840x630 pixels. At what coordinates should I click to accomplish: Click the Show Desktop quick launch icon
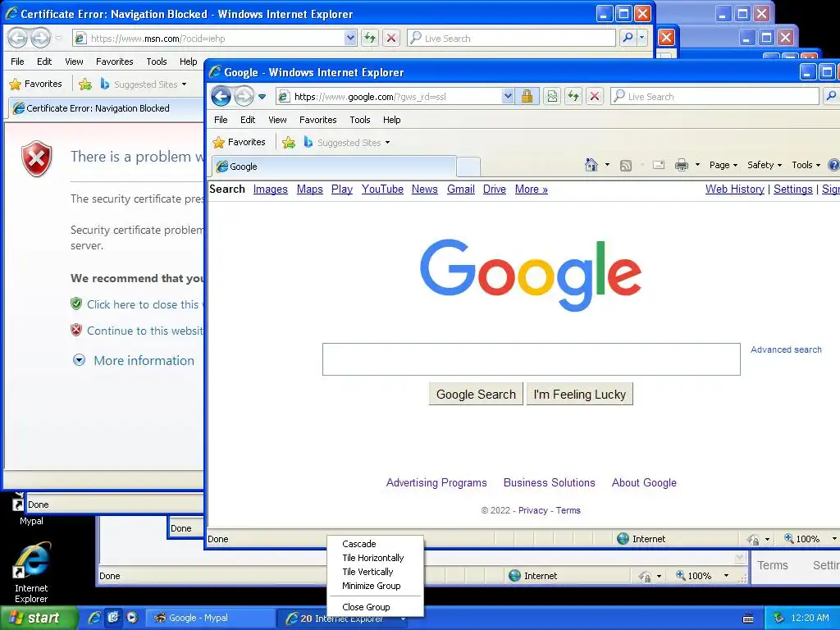[113, 618]
